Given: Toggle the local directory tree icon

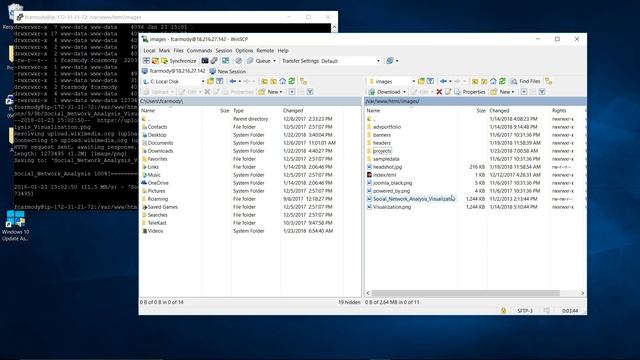Looking at the screenshot, I should [303, 81].
